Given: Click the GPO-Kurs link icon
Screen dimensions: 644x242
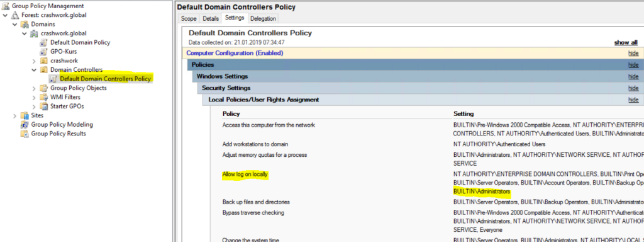Looking at the screenshot, I should pos(43,52).
